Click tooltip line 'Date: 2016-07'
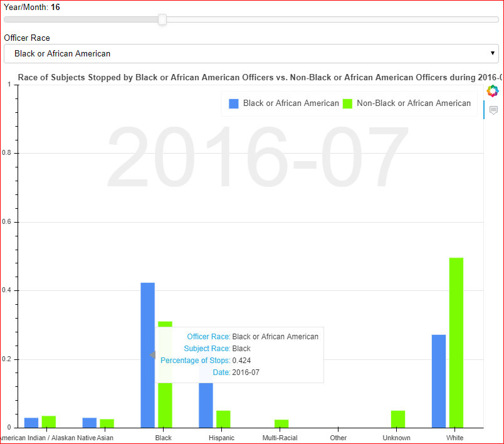 tap(236, 373)
